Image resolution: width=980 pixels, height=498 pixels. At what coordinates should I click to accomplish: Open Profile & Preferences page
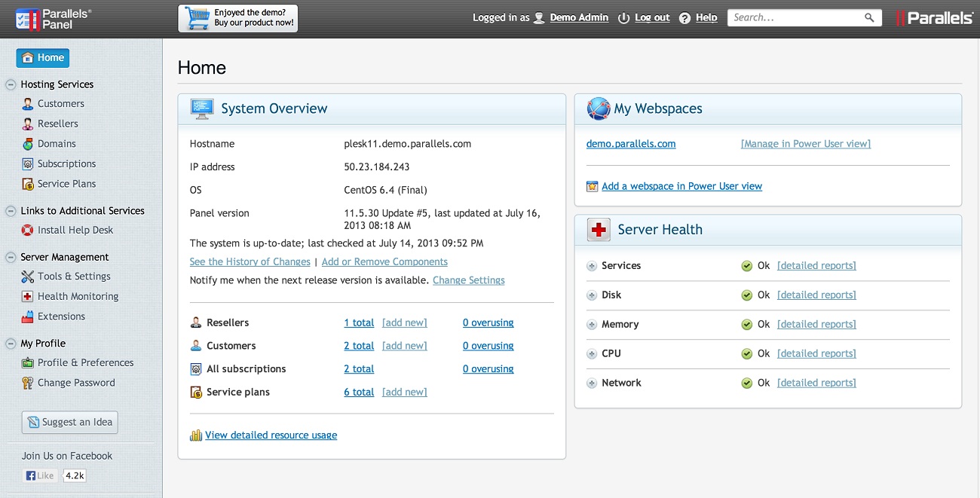pyautogui.click(x=85, y=363)
